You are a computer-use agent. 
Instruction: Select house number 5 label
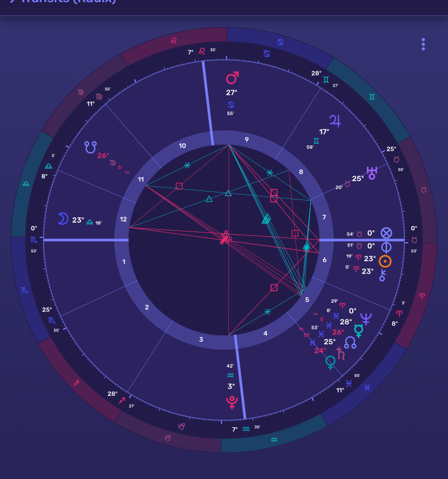tap(307, 300)
